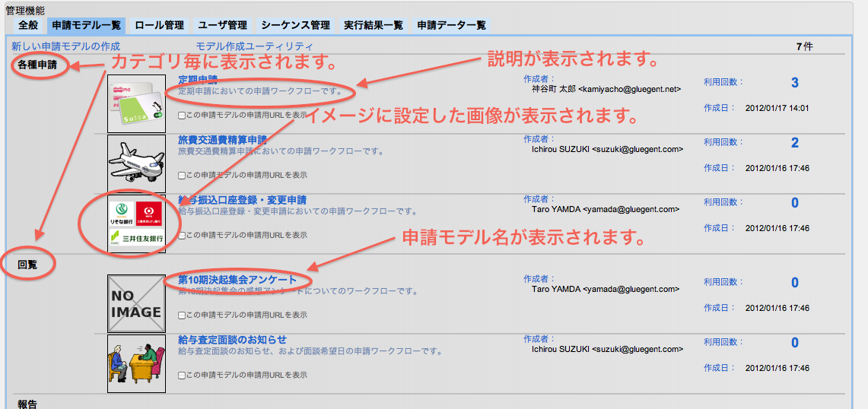Screen dimensions: 868x409
Task: Click the NO IMAGE placeholder thumbnail
Action: tap(136, 303)
